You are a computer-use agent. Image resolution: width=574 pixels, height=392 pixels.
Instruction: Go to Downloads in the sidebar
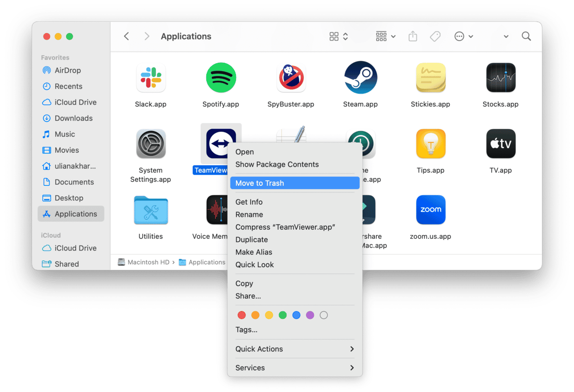point(73,118)
